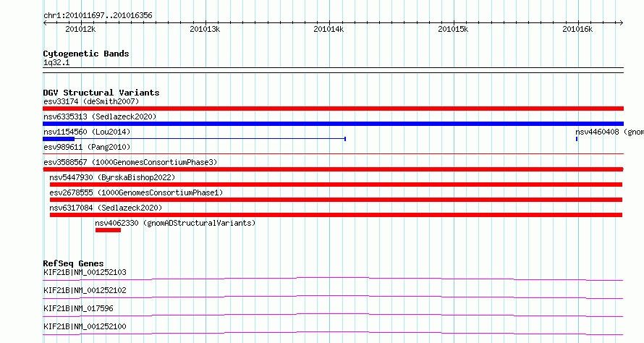Open KIF21B|NM_017596 transcript label
Image resolution: width=644 pixels, height=343 pixels.
coord(78,308)
